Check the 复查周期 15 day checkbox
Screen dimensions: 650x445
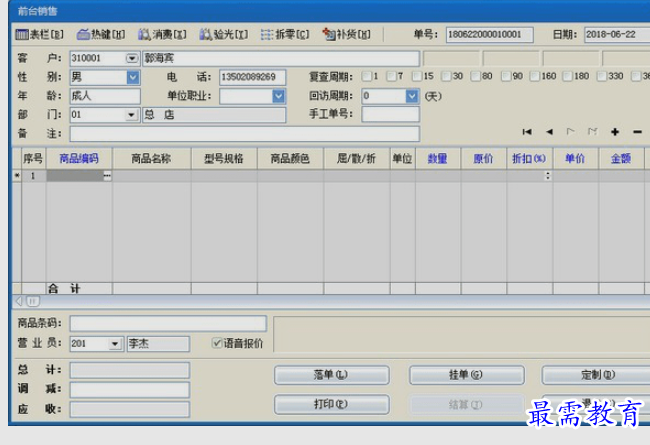pos(417,76)
